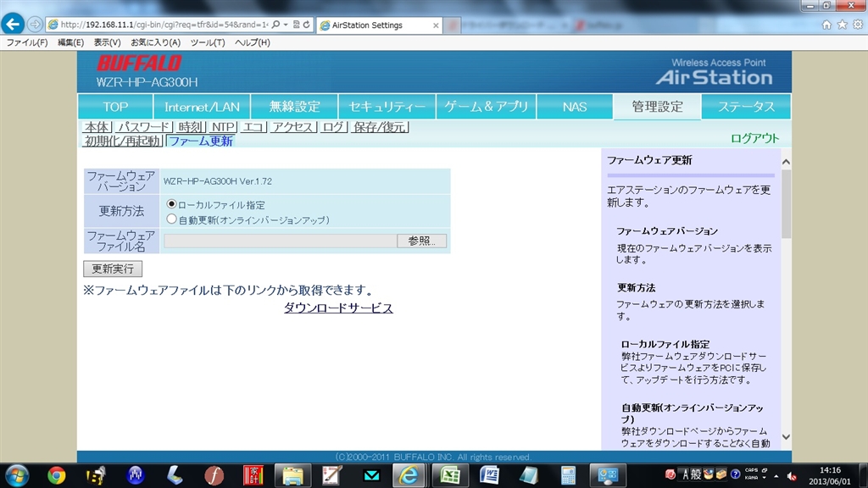Open Excel from the taskbar

tap(450, 475)
